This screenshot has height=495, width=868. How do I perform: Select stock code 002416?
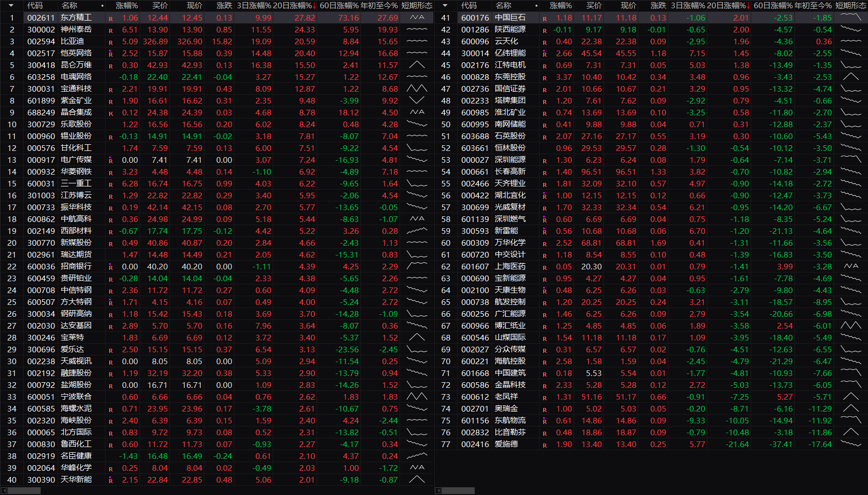click(x=475, y=444)
